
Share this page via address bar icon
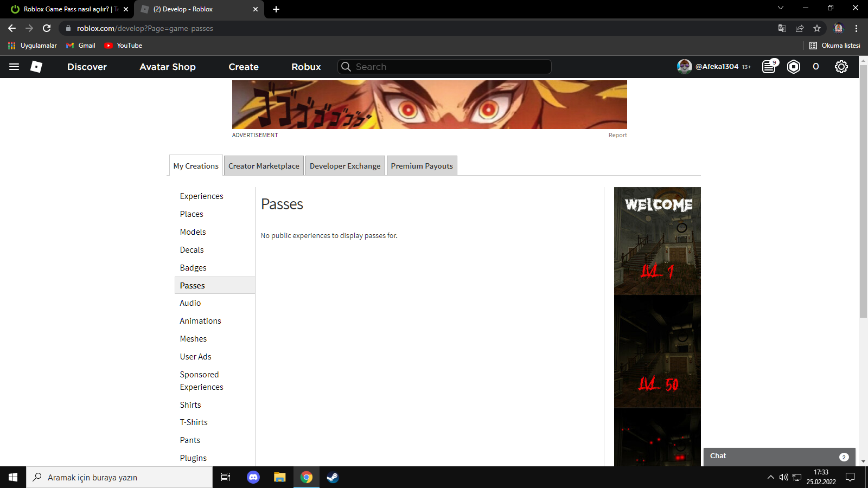[x=800, y=28]
